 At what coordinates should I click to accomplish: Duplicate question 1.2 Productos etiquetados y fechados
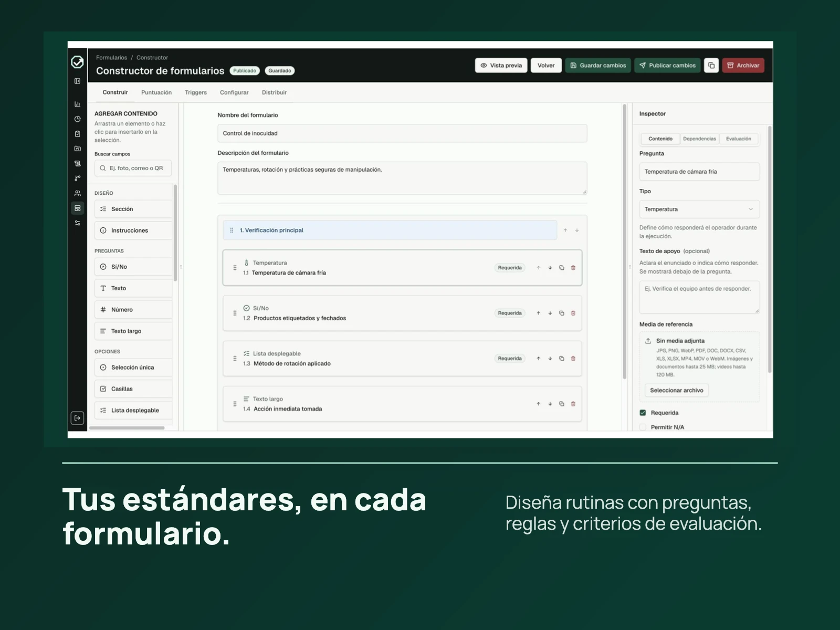pos(562,313)
